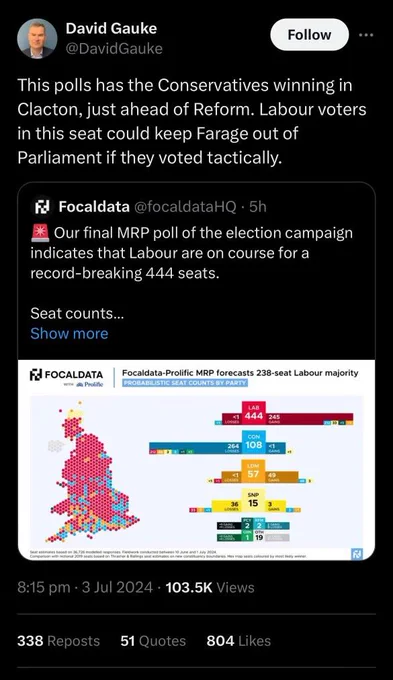The width and height of the screenshot is (393, 680).
Task: Click the red siren emoji in quoted post
Action: (40, 233)
